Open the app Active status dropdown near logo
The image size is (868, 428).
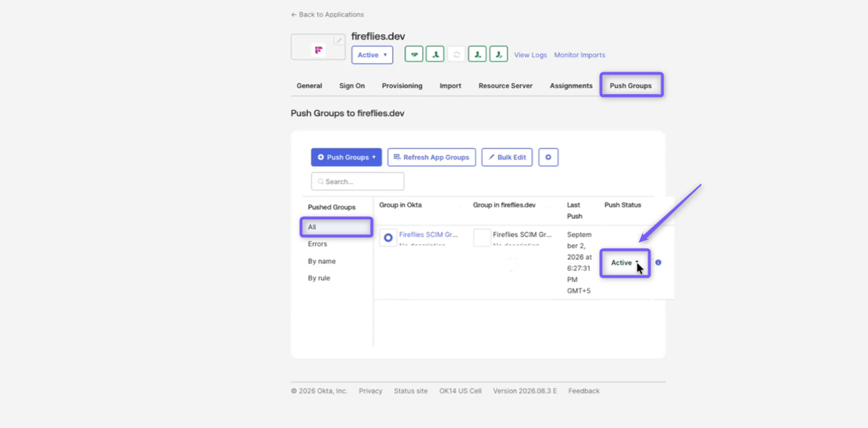pos(372,55)
